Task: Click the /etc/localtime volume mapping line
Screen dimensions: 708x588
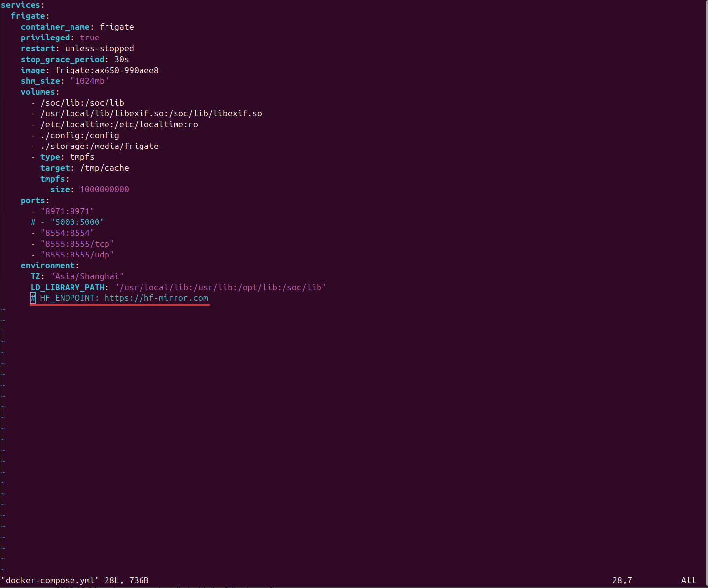Action: 119,125
